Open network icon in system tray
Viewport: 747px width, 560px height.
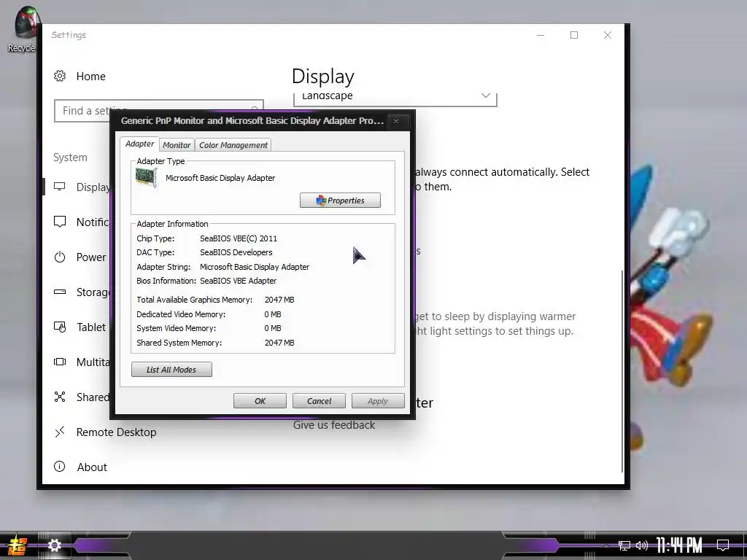click(624, 545)
